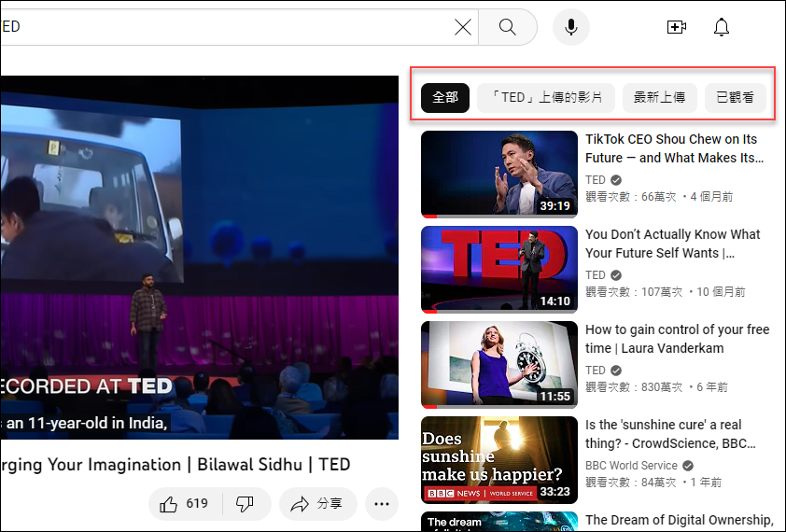Click the verified badge beside BBC World Service
The image size is (786, 532).
point(688,466)
